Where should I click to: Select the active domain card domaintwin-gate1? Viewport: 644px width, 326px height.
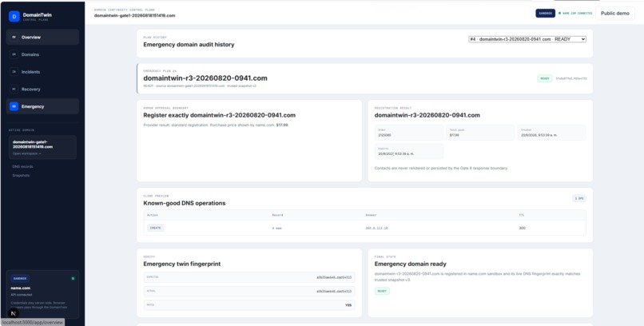42,147
